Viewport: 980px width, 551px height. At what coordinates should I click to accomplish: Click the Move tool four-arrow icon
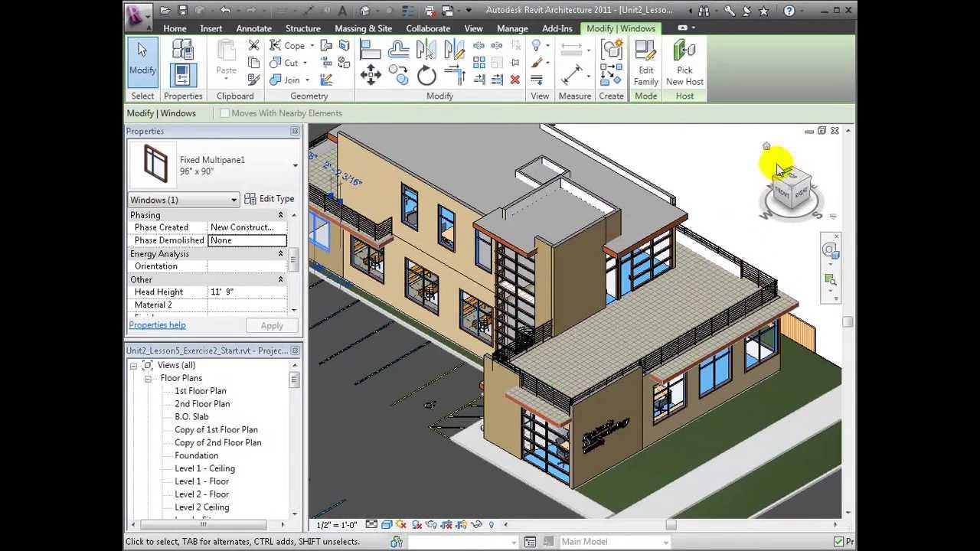click(x=371, y=75)
